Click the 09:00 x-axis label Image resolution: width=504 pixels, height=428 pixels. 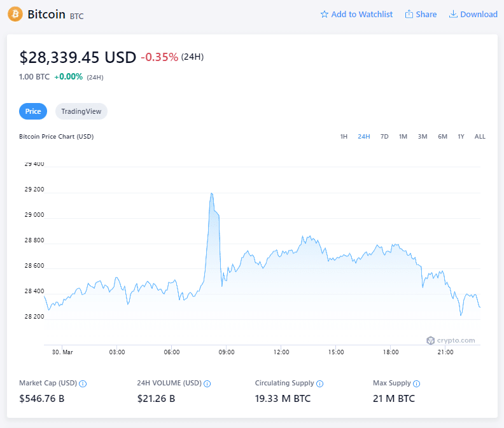click(227, 352)
